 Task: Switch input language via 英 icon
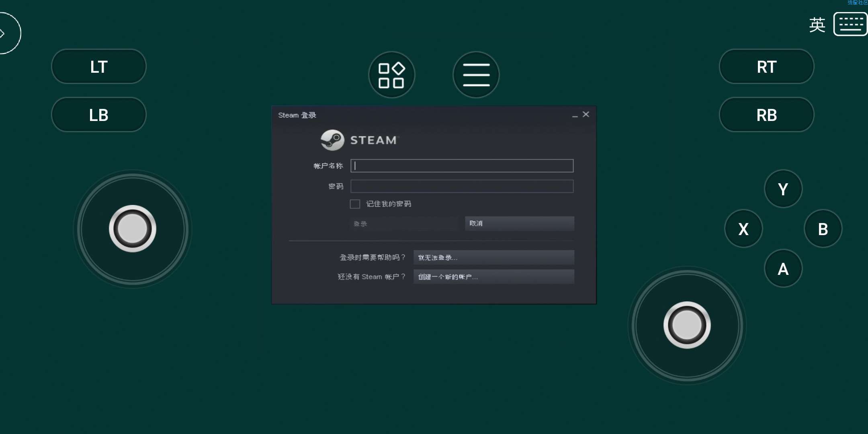[x=817, y=25]
